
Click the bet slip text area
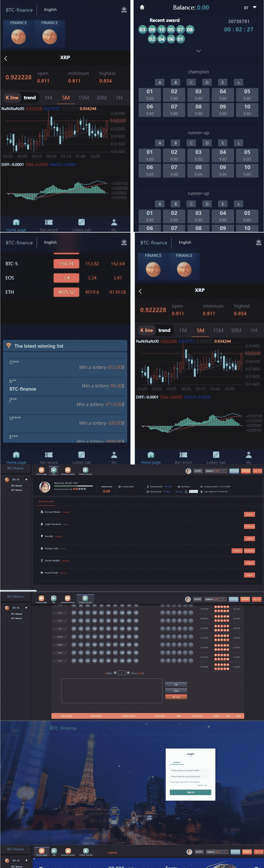pyautogui.click(x=111, y=690)
